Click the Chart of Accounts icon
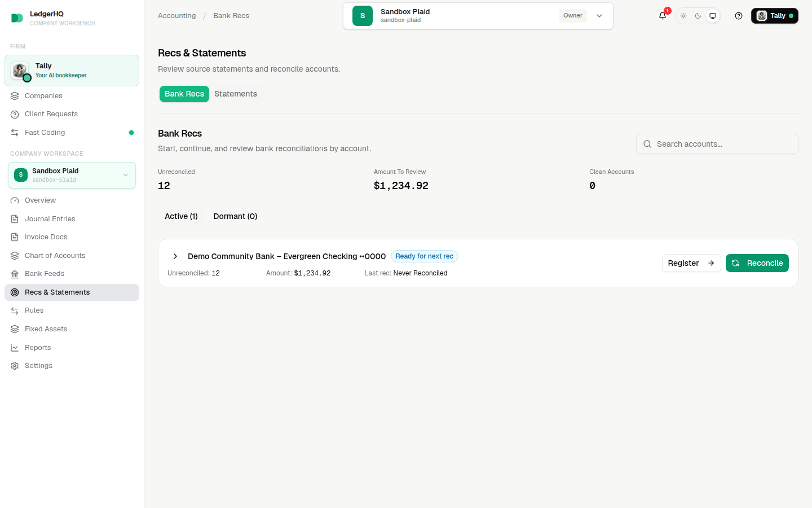 tap(15, 256)
